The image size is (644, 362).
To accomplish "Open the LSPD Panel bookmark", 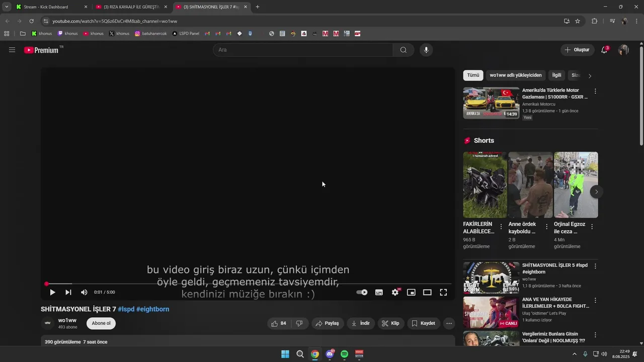I will point(186,34).
